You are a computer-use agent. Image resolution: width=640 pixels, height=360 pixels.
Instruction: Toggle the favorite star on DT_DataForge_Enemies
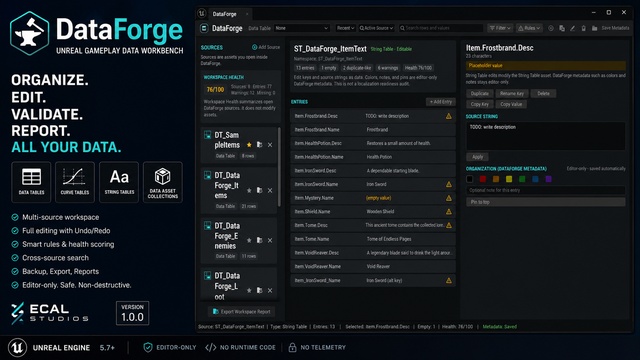point(249,240)
